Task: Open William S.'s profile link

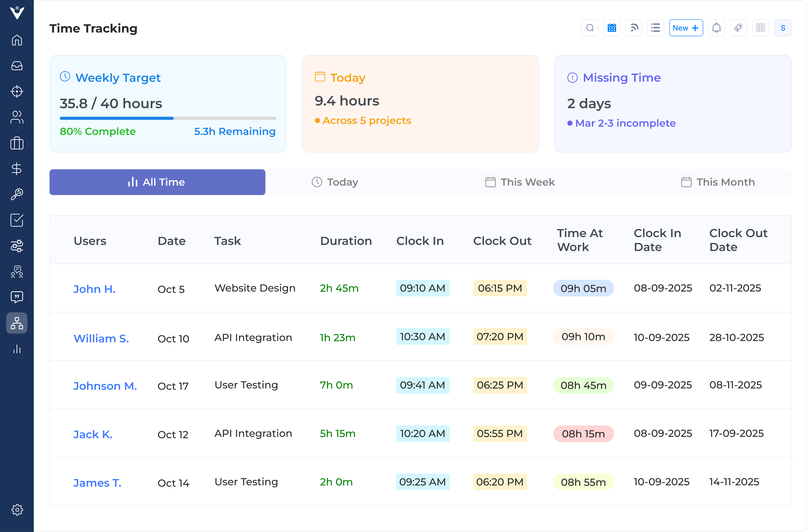Action: pyautogui.click(x=101, y=338)
